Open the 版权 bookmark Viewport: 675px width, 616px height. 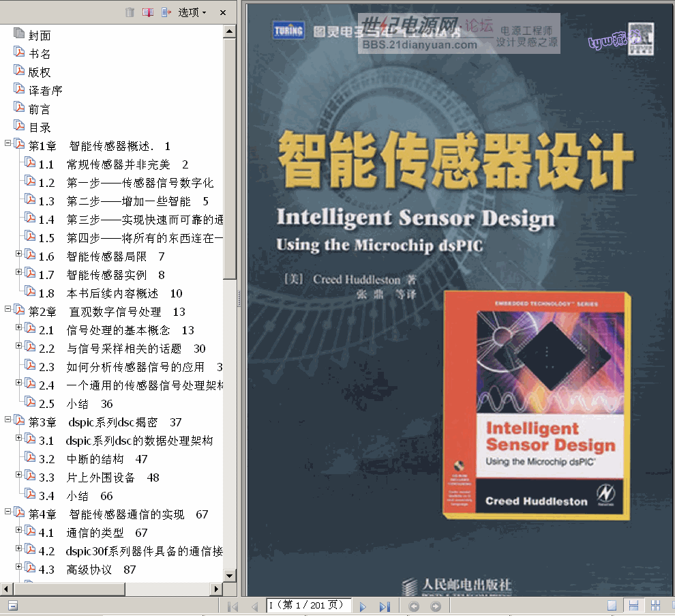point(40,72)
